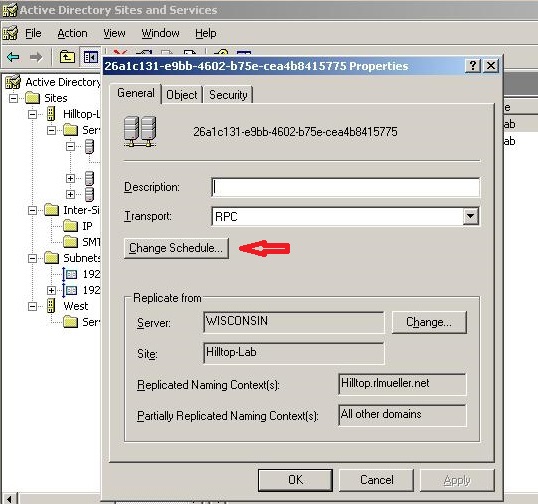Click the MMC icon beside the File menu
The image size is (538, 504).
click(x=10, y=33)
